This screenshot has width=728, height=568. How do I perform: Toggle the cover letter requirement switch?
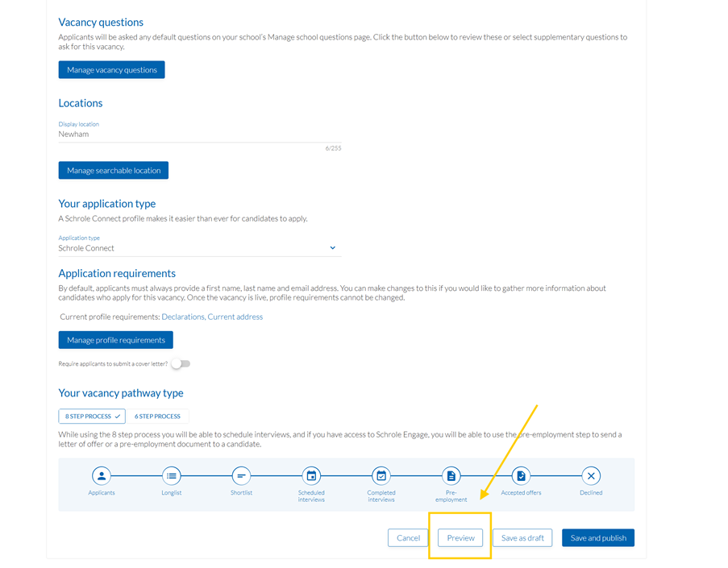point(181,364)
